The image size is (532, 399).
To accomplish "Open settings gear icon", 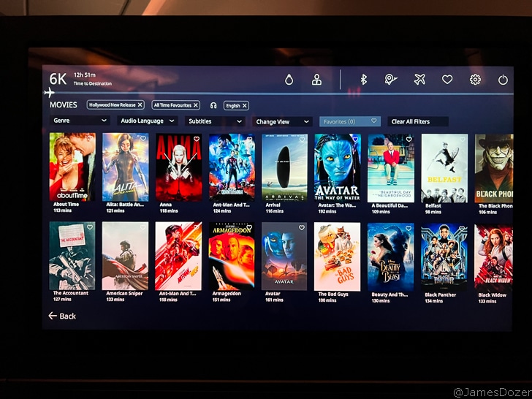I will point(475,80).
